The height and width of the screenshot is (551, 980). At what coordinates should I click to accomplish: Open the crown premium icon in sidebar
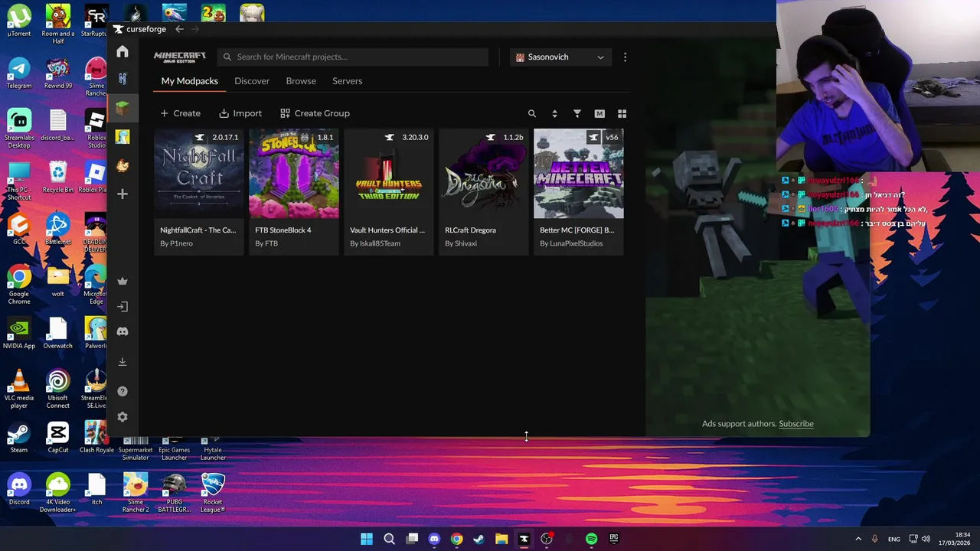tap(122, 281)
